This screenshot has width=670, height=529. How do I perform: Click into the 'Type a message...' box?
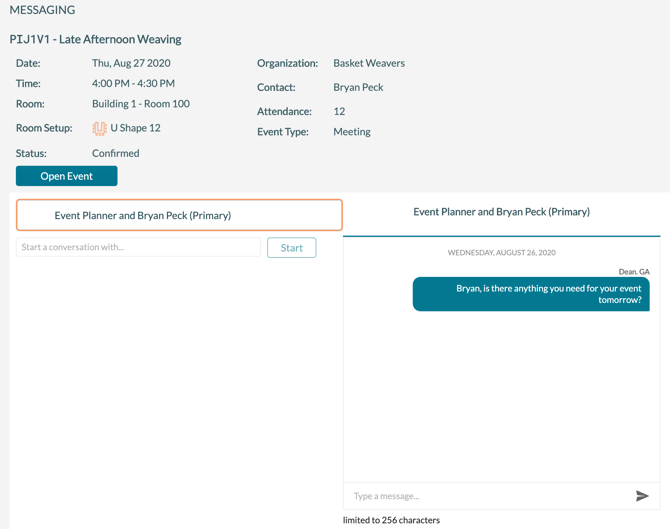(490, 496)
